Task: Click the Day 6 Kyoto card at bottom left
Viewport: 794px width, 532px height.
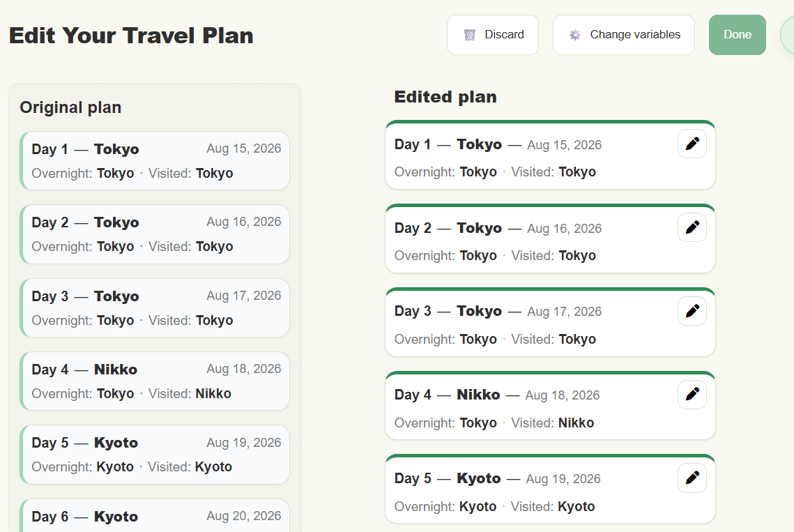Action: point(155,519)
